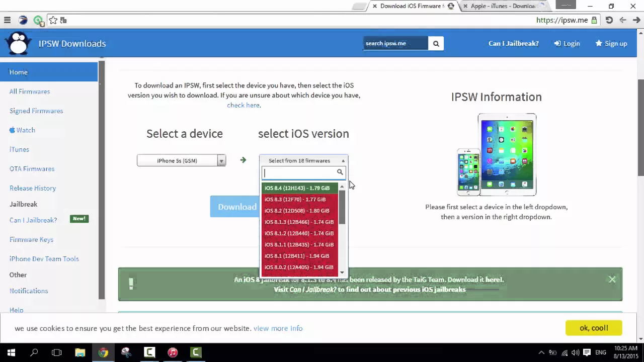
Task: Select iOS 8.1 (12B411) firmware
Action: 299,256
